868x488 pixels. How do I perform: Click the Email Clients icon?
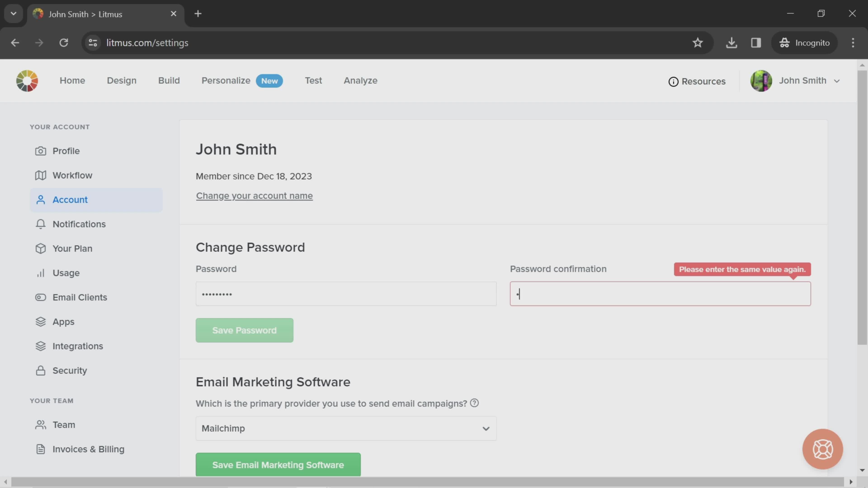[x=40, y=297]
